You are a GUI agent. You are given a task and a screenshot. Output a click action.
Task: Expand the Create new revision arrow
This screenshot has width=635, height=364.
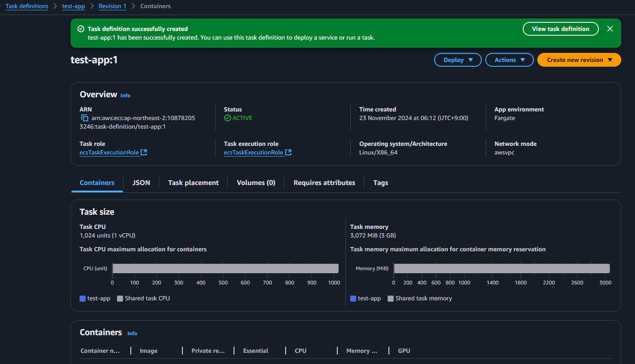[610, 60]
